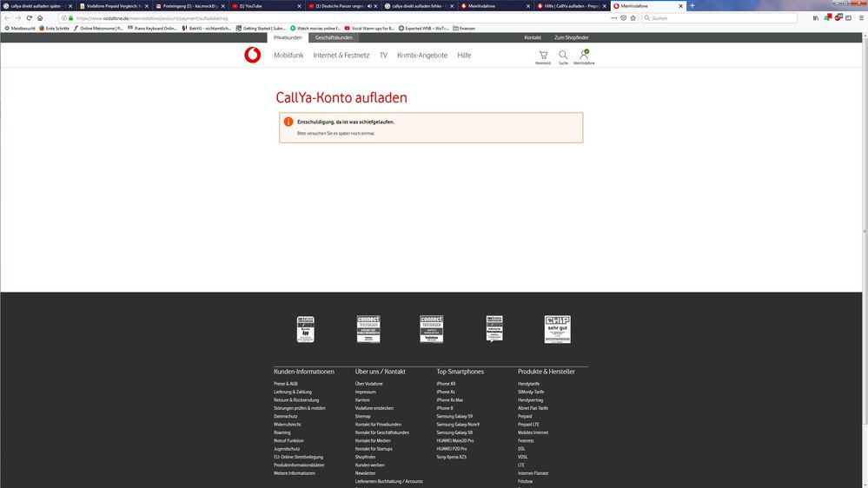Click the browser forward arrow

click(17, 17)
